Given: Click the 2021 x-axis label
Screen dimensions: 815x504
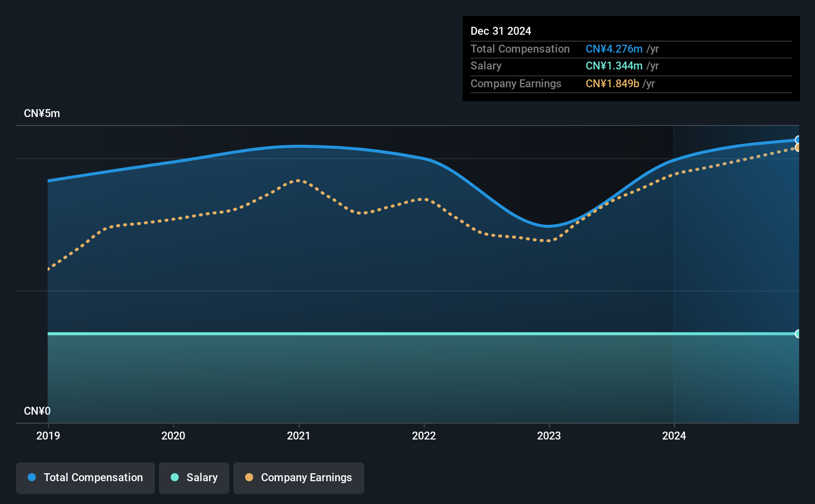Looking at the screenshot, I should pos(299,436).
